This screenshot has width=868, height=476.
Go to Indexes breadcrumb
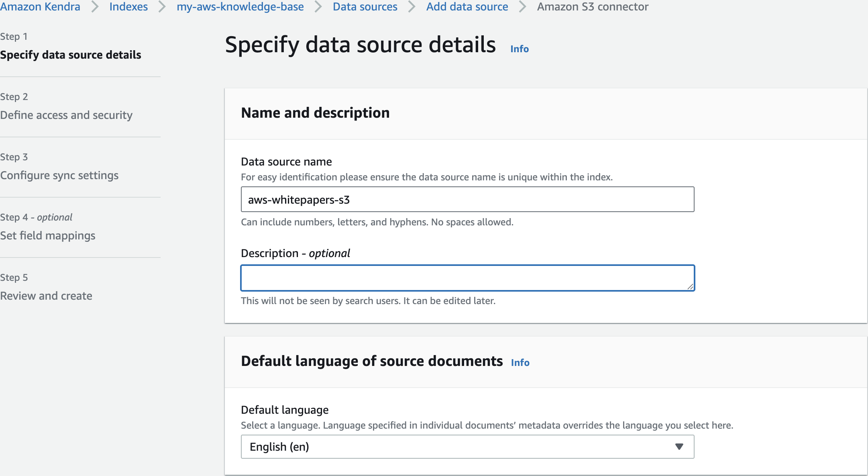[128, 7]
